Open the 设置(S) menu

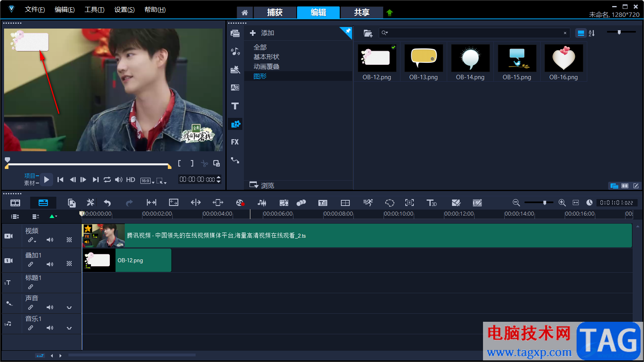click(124, 10)
